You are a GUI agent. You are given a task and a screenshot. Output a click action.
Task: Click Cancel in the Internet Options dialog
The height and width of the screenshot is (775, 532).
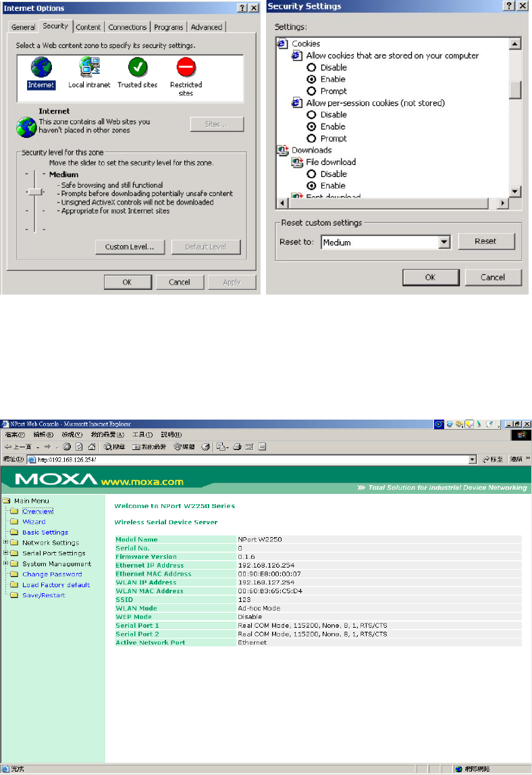(180, 282)
